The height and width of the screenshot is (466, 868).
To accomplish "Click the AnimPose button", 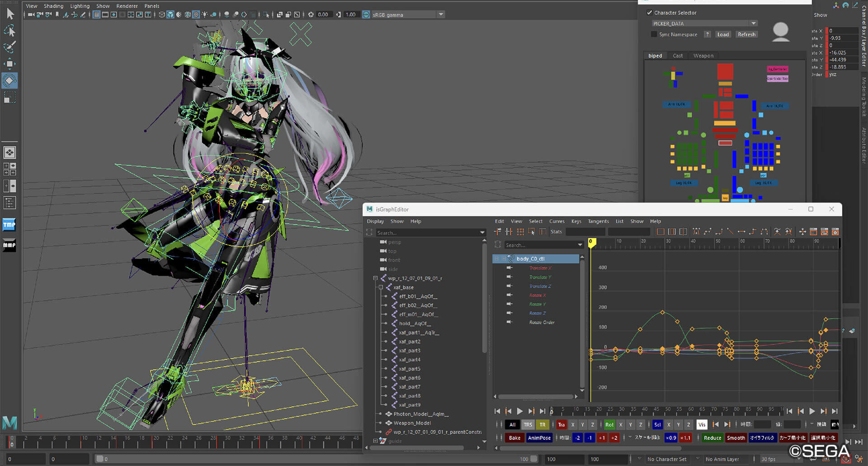I will pyautogui.click(x=539, y=438).
